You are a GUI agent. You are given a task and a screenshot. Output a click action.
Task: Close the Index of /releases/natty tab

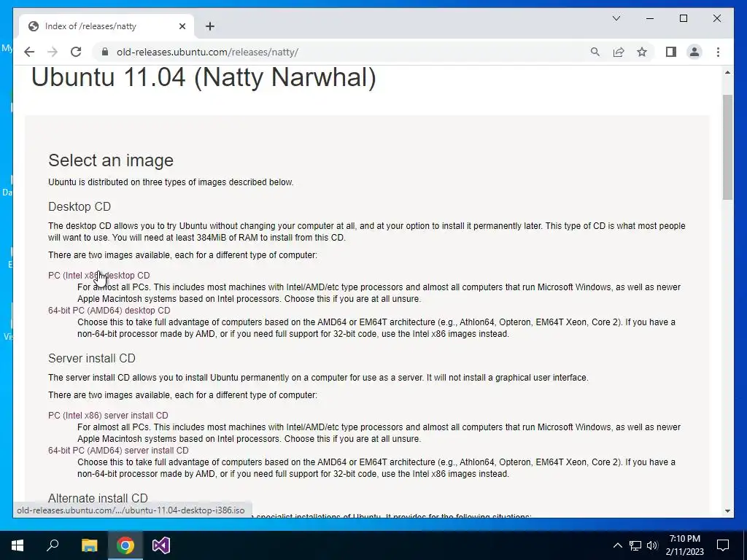point(182,26)
